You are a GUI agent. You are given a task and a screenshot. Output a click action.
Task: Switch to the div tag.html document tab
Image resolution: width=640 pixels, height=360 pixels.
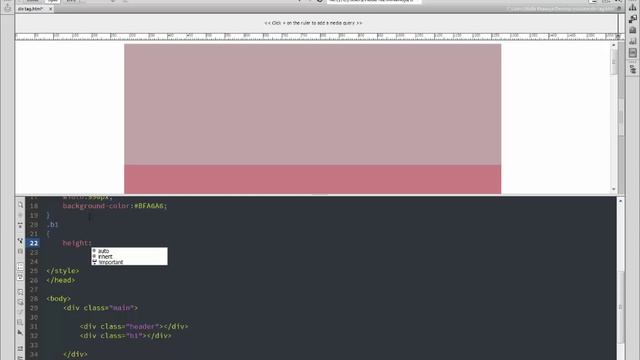(31, 9)
